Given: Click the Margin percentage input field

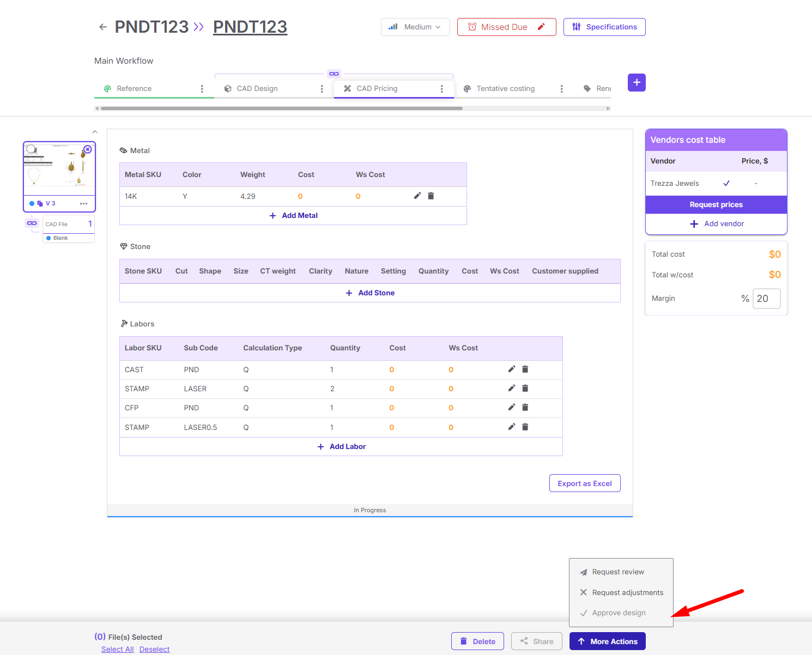Looking at the screenshot, I should point(766,299).
